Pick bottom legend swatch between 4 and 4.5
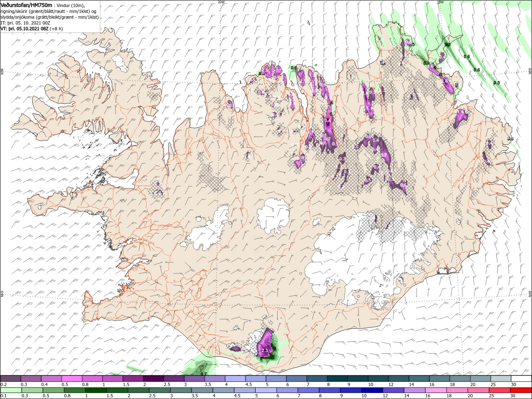This screenshot has height=399, width=532. pos(223,390)
